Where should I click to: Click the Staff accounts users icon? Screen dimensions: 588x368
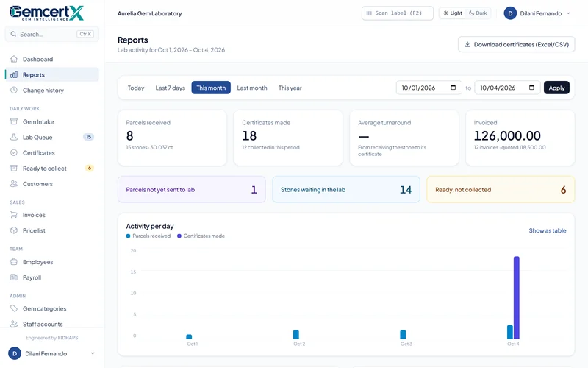tap(14, 324)
